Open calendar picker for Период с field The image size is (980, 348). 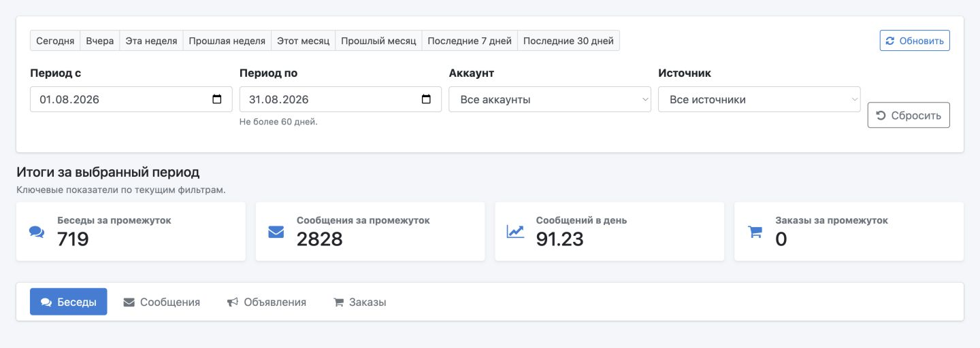[217, 99]
